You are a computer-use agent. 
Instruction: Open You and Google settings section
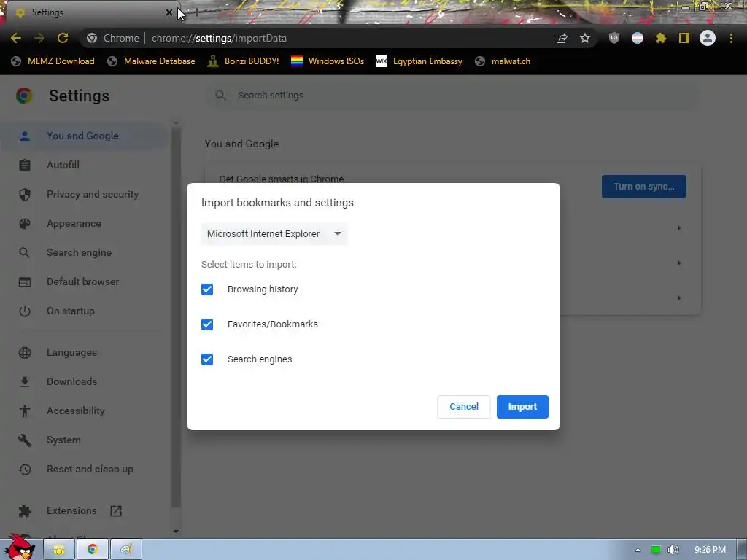point(83,136)
